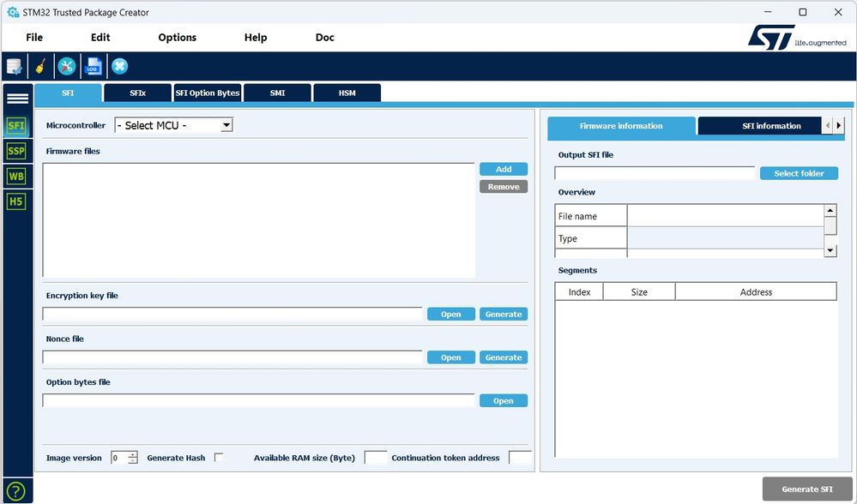Switch to the HSM tab
Image resolution: width=857 pixels, height=504 pixels.
point(347,93)
